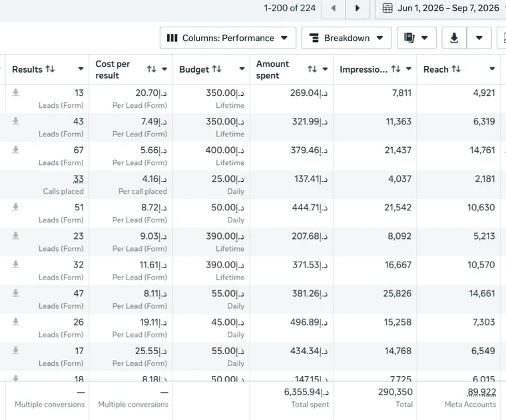This screenshot has width=506, height=420.
Task: Download leads for the 32 results row
Action: (15, 265)
